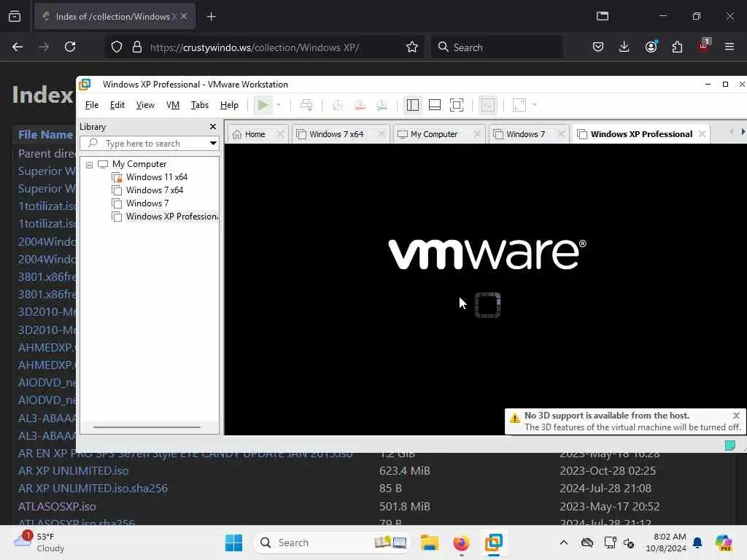Open the Library search filter dropdown
747x560 pixels.
point(213,144)
